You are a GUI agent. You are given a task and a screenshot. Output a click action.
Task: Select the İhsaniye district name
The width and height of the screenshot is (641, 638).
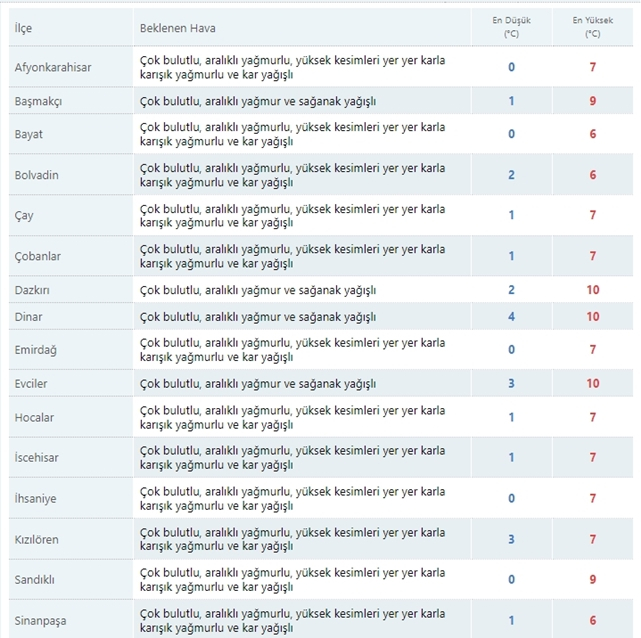[x=35, y=498]
